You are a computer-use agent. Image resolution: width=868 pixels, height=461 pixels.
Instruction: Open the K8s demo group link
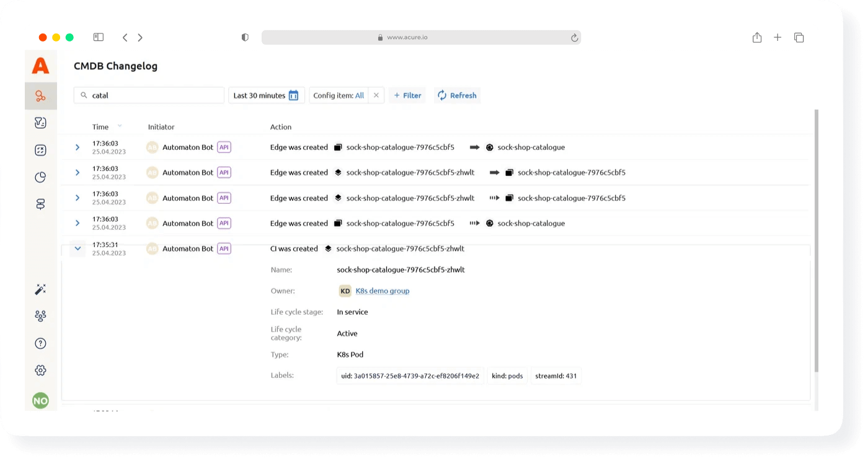pos(383,291)
